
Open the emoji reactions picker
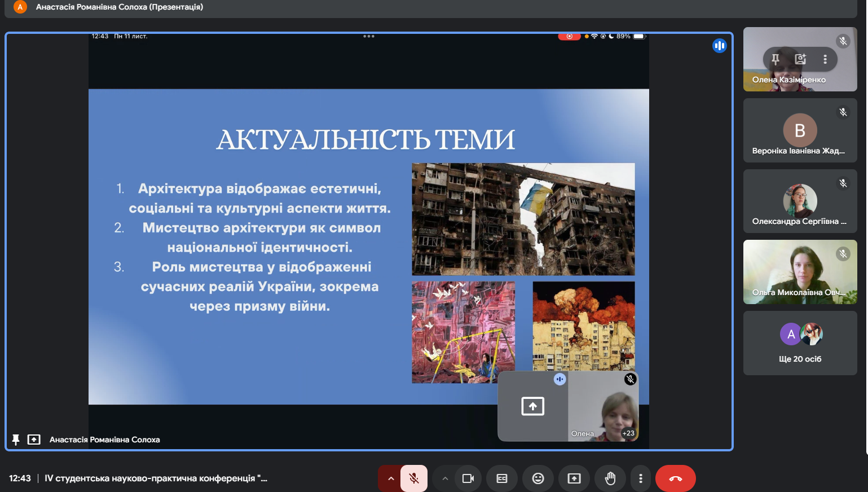click(537, 478)
